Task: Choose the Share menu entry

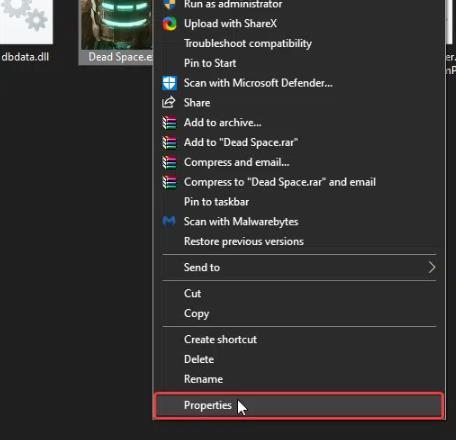Action: point(299,103)
